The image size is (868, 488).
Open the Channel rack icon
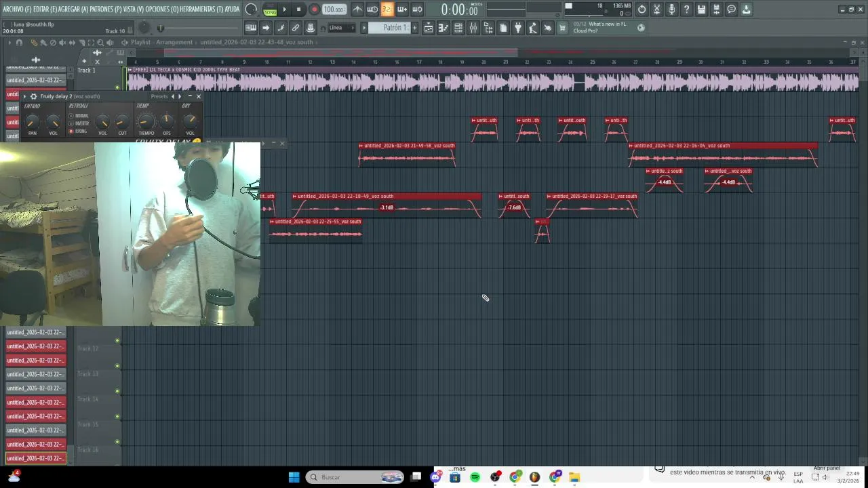(x=458, y=28)
